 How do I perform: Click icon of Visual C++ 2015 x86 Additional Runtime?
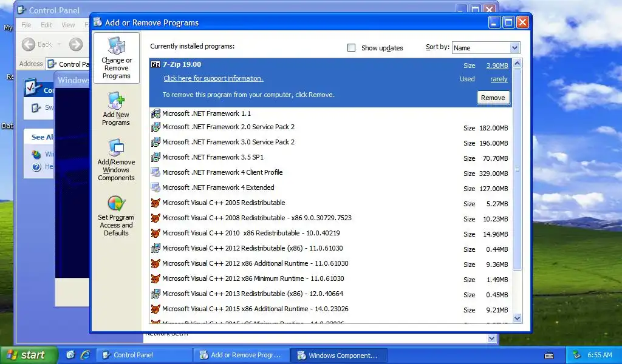tap(155, 309)
